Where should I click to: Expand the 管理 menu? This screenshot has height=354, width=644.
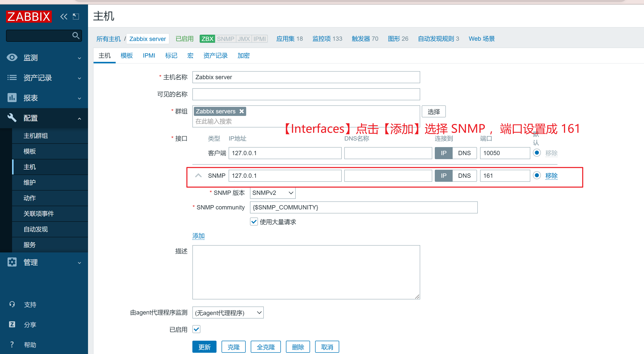(x=79, y=263)
